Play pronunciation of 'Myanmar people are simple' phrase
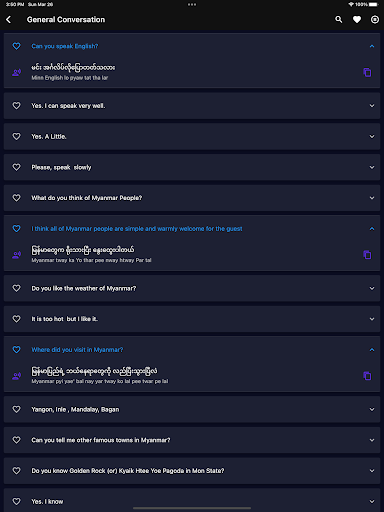The image size is (384, 512). point(16,255)
